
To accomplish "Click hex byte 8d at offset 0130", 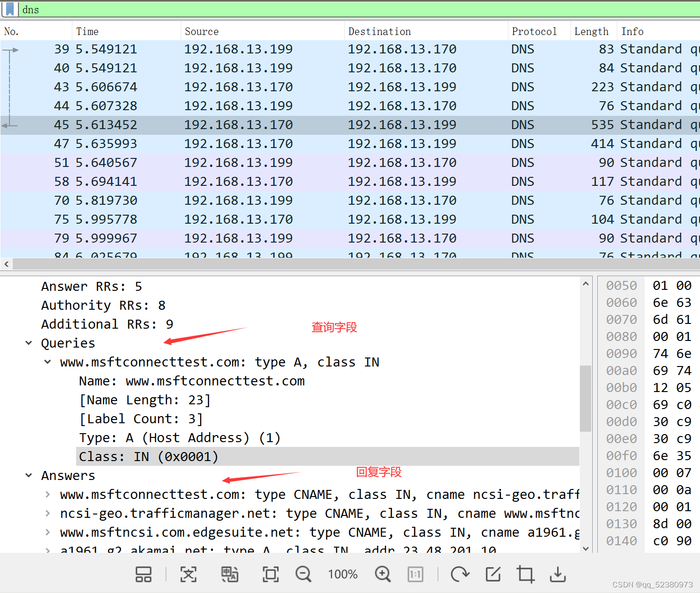I will (660, 524).
